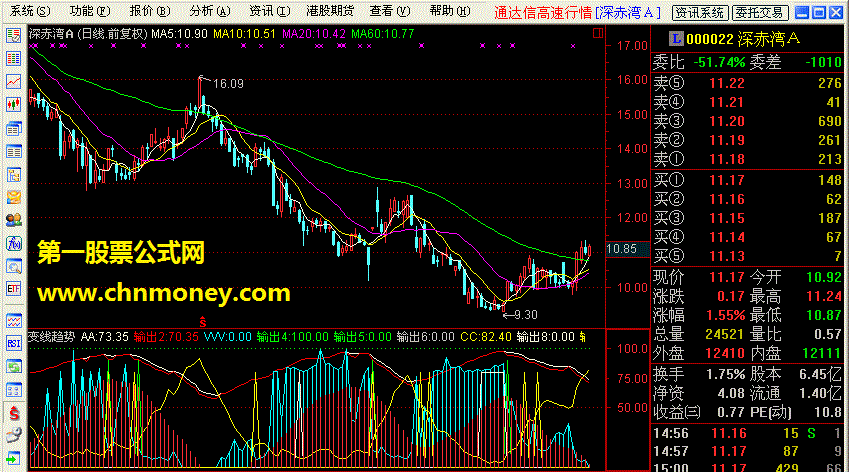Open the 资讯(I) menu
849x472 pixels.
tap(269, 11)
